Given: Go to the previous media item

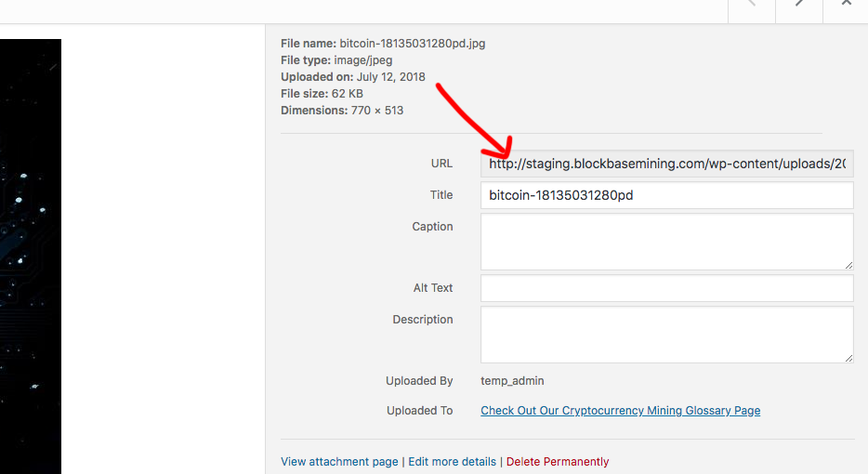Looking at the screenshot, I should click(751, 6).
